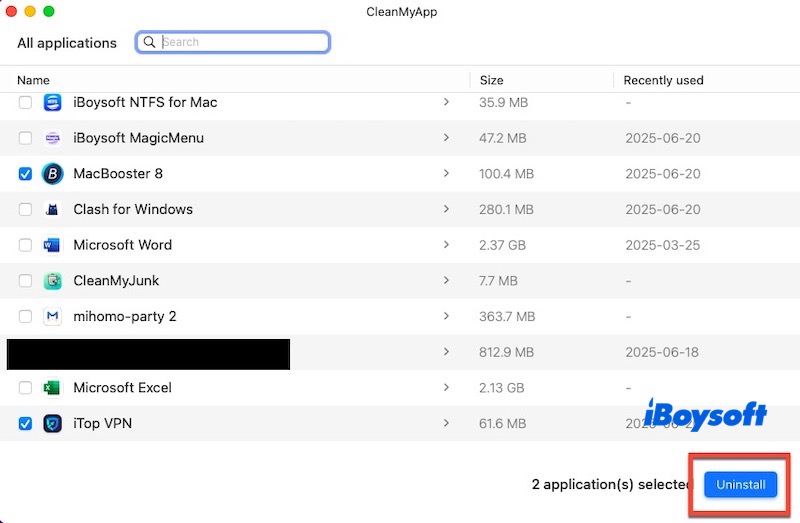Sort apps by Name column header
Screen dimensions: 800x523
[33, 80]
